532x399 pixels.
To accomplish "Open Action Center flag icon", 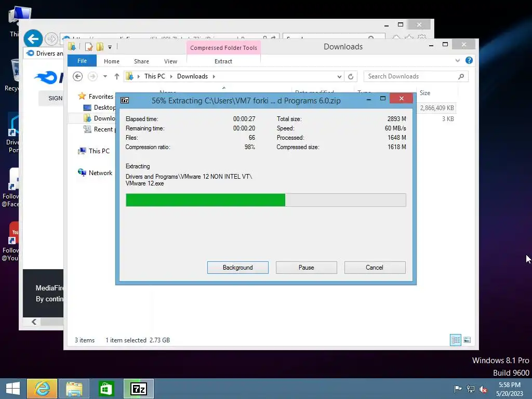I will tap(458, 389).
